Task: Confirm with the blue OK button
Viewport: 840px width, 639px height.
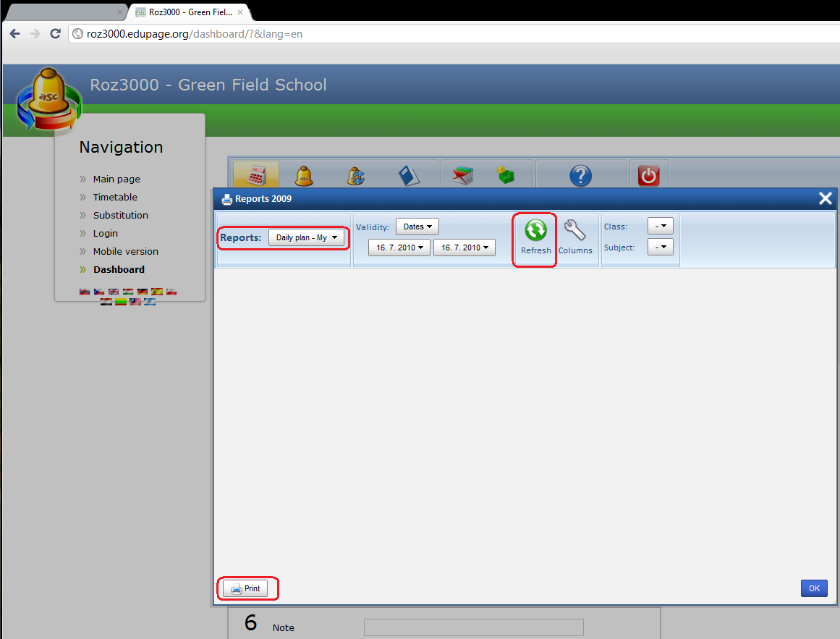Action: tap(814, 588)
